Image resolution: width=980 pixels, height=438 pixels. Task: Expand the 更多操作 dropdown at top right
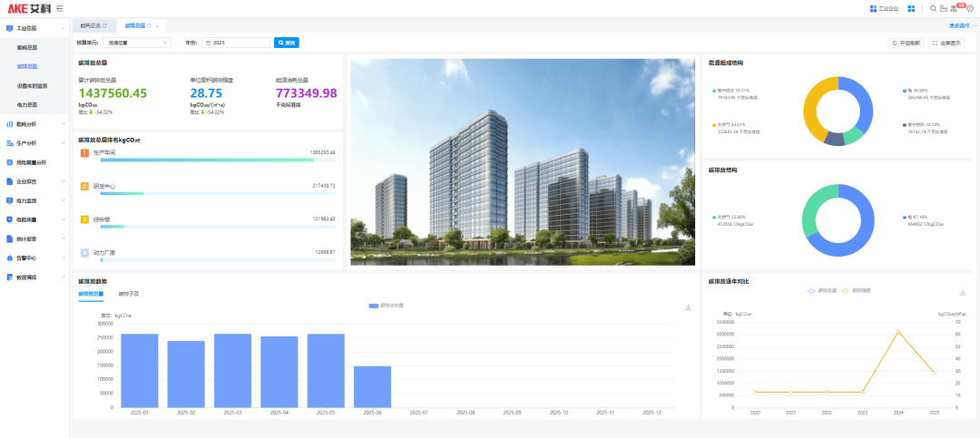tap(964, 26)
